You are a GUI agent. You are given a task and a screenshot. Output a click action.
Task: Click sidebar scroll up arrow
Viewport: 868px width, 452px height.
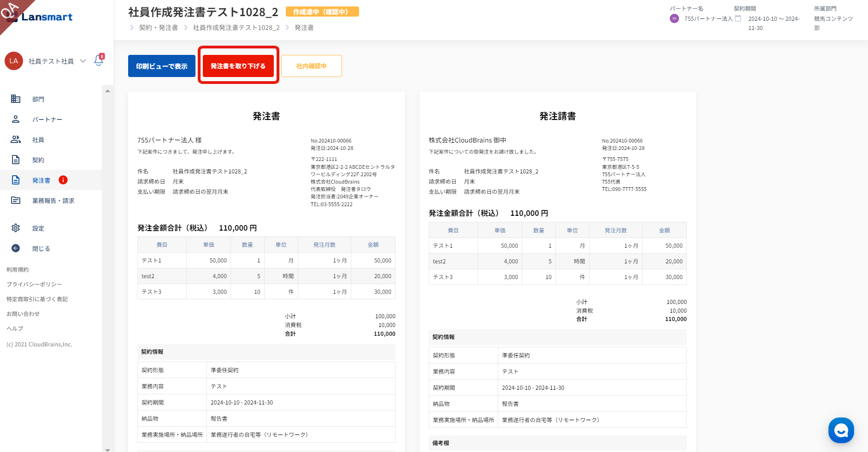pos(107,91)
